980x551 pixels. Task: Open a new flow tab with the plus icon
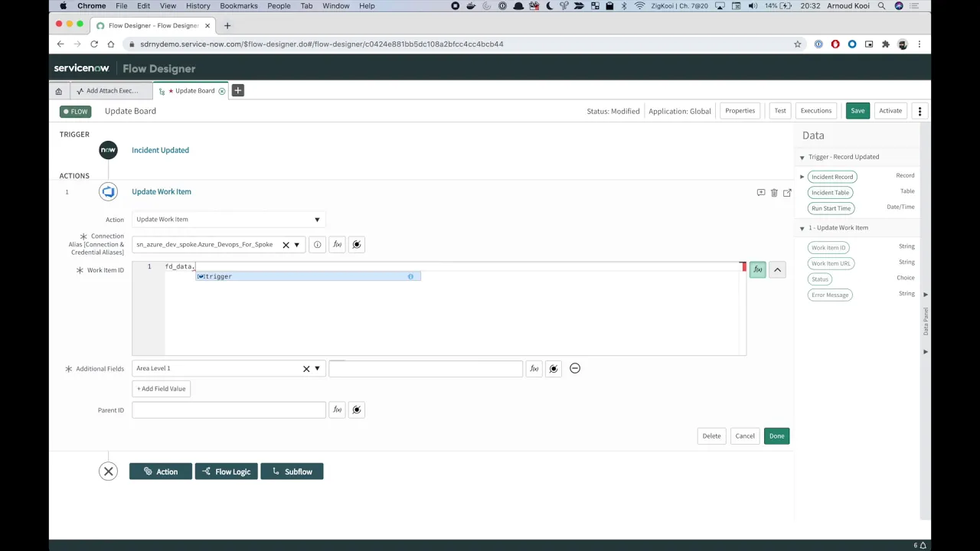[x=237, y=90]
